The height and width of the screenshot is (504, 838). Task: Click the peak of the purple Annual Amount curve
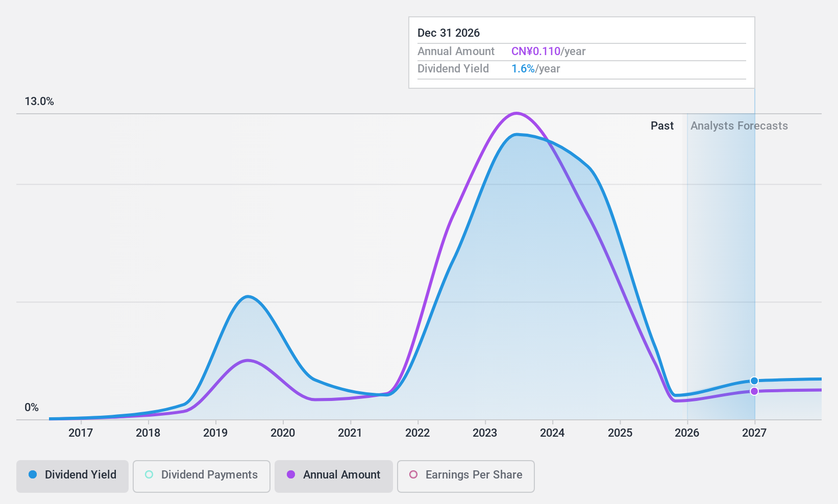[x=516, y=113]
